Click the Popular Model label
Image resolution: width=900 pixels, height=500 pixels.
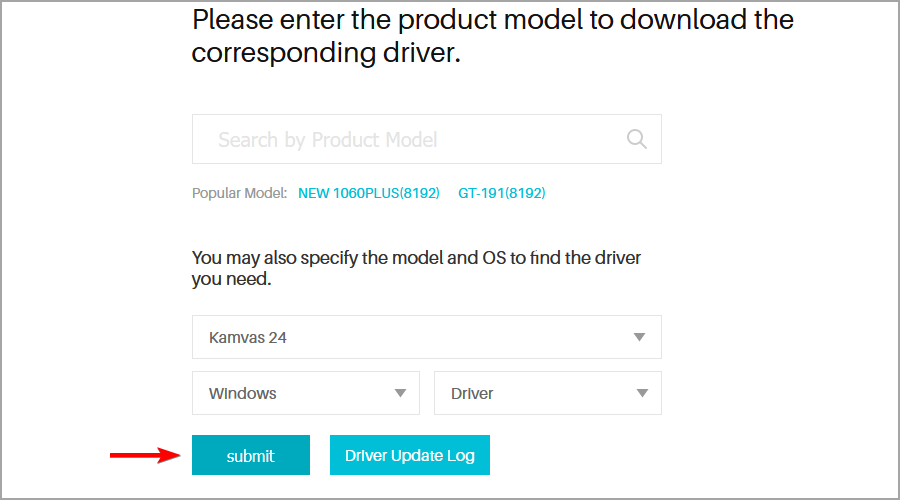click(x=239, y=193)
